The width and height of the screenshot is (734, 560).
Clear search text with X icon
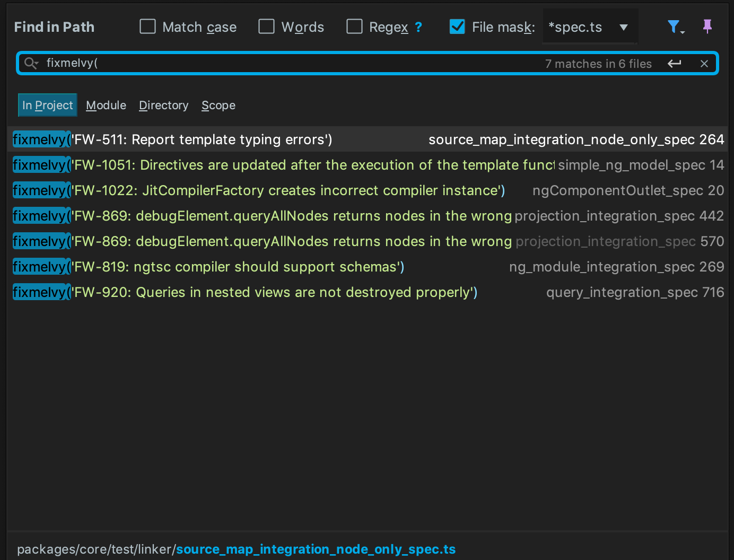click(704, 64)
